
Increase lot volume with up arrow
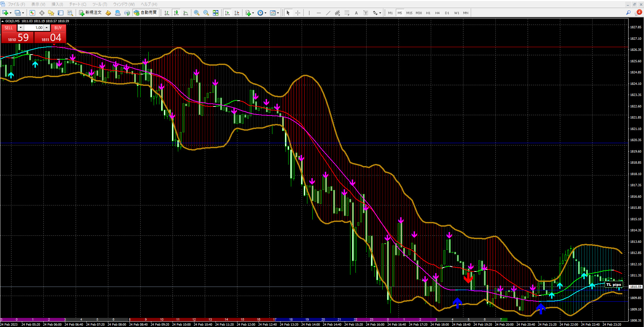click(47, 28)
